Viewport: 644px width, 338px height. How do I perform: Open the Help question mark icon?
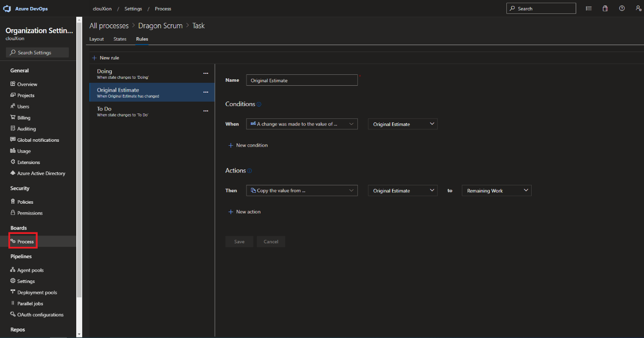coord(622,8)
